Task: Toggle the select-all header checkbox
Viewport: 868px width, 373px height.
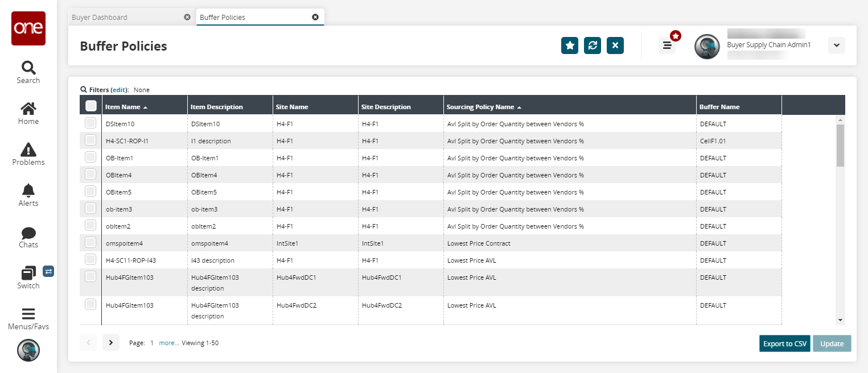Action: coord(90,106)
